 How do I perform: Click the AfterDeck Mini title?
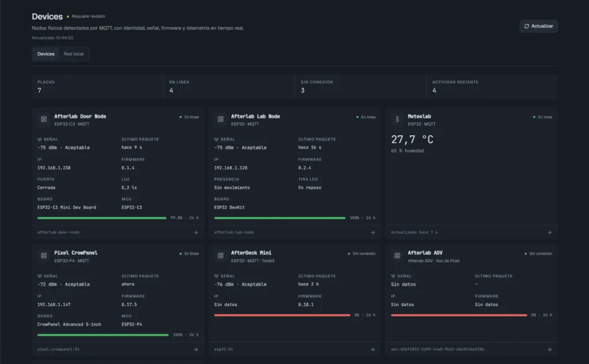point(251,253)
